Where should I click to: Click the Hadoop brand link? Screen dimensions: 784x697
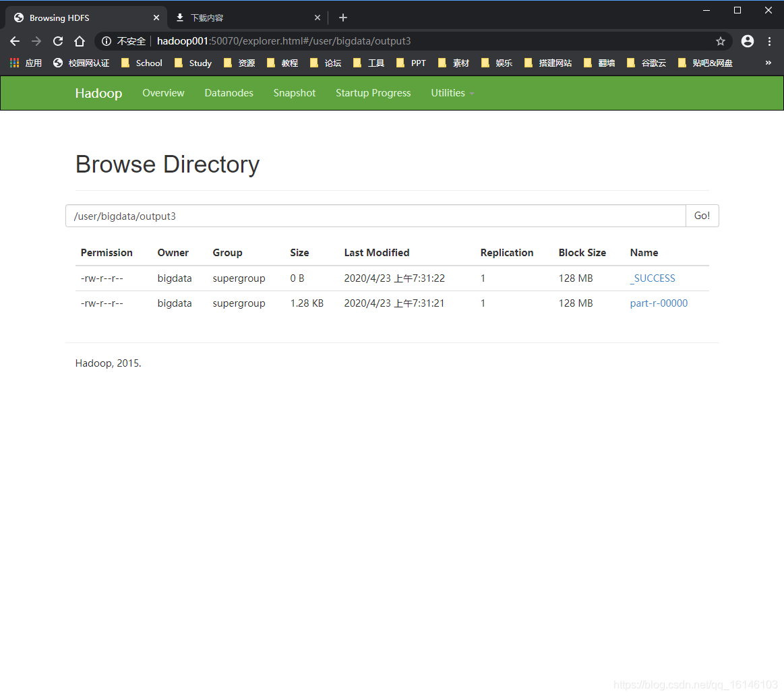(x=98, y=93)
